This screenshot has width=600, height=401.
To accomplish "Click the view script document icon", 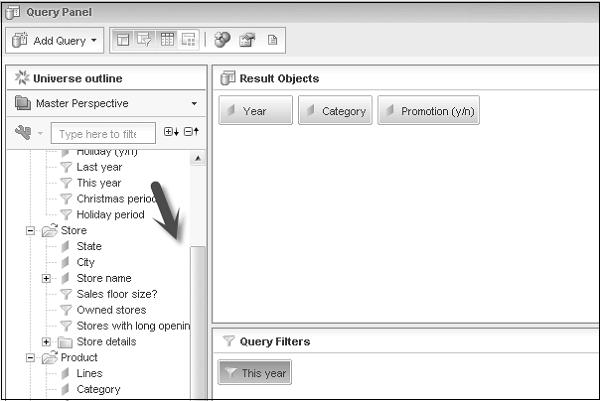I will [272, 40].
